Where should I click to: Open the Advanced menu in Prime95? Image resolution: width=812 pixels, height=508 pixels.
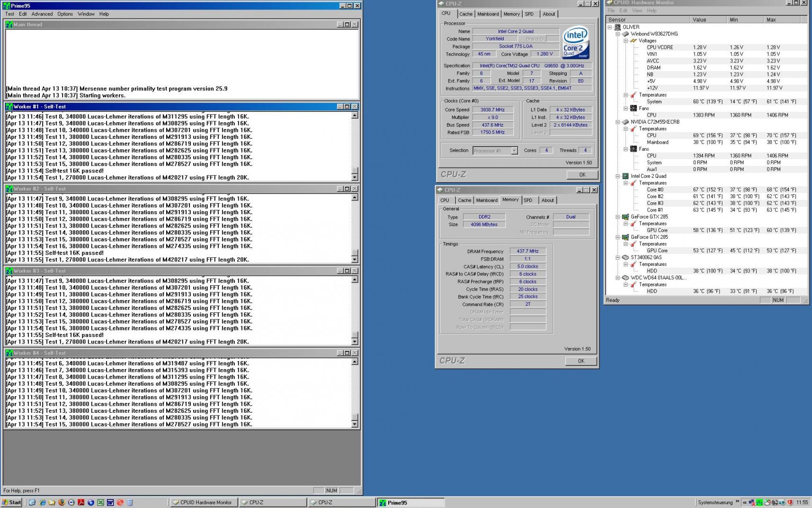[x=42, y=14]
